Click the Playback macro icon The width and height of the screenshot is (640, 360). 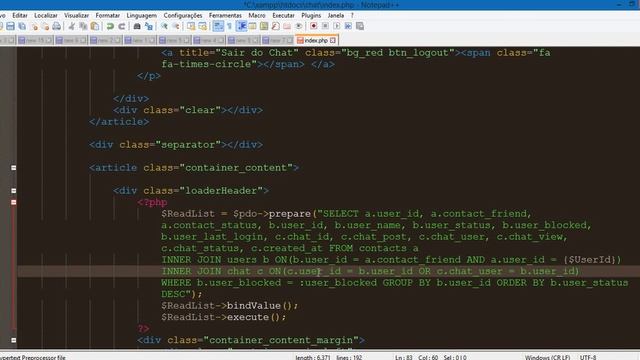337,26
